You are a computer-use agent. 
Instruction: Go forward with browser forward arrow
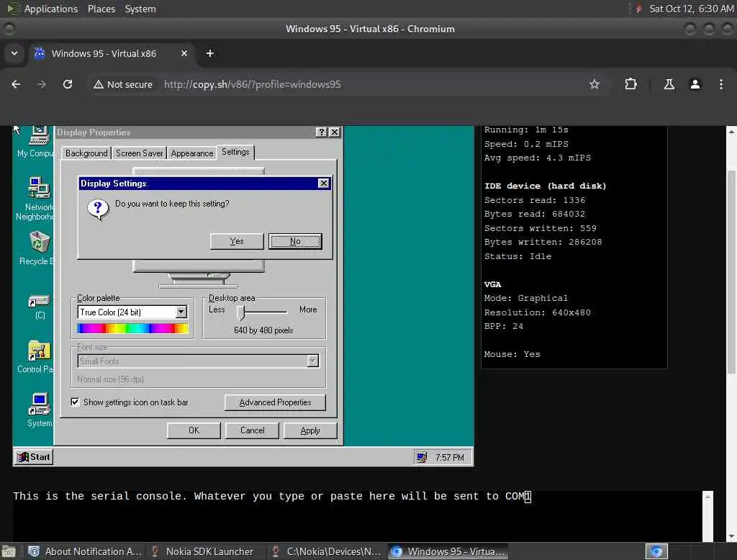(42, 84)
